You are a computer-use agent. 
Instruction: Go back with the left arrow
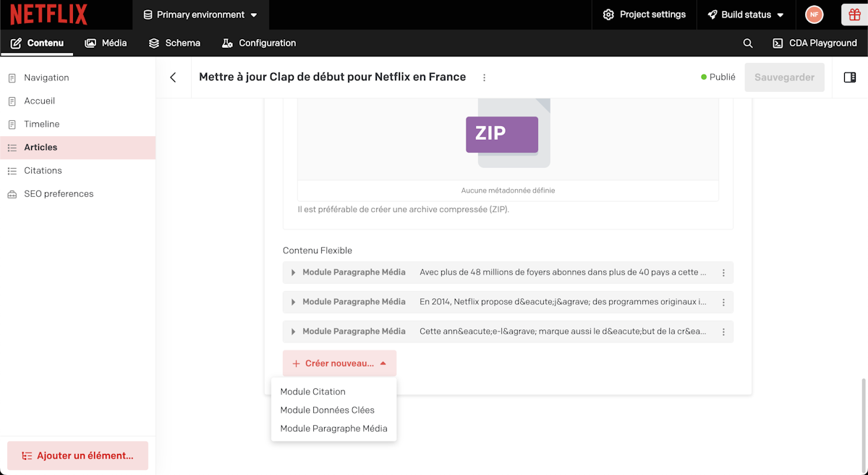point(173,77)
